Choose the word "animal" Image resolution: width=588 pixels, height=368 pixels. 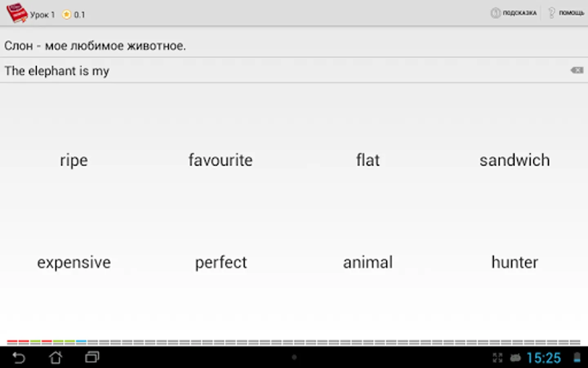point(367,263)
